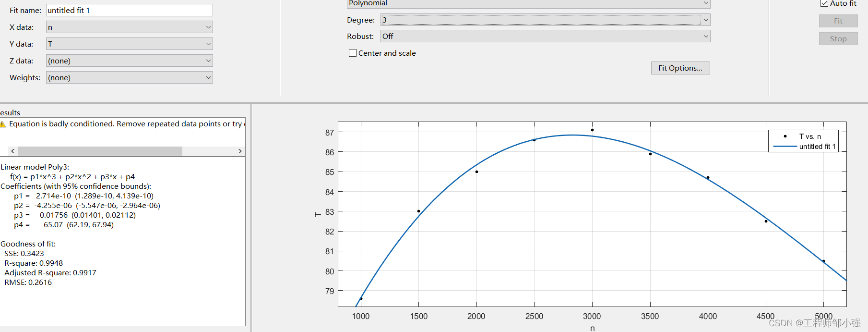
Task: Click the p4 coefficient line
Action: click(x=64, y=225)
